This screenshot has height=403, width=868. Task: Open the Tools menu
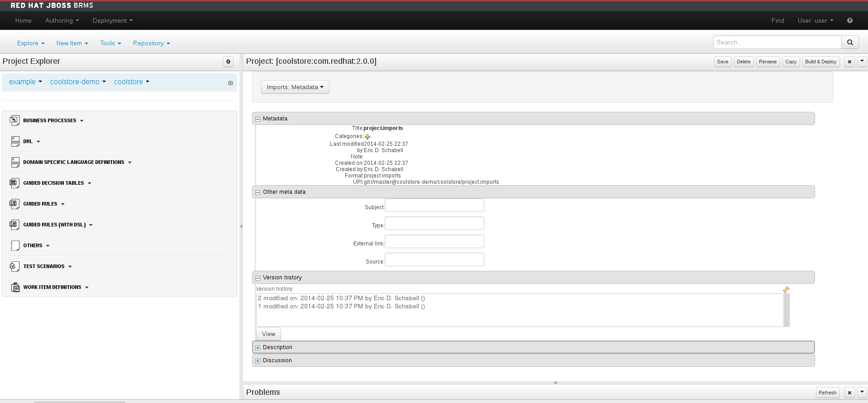[110, 43]
